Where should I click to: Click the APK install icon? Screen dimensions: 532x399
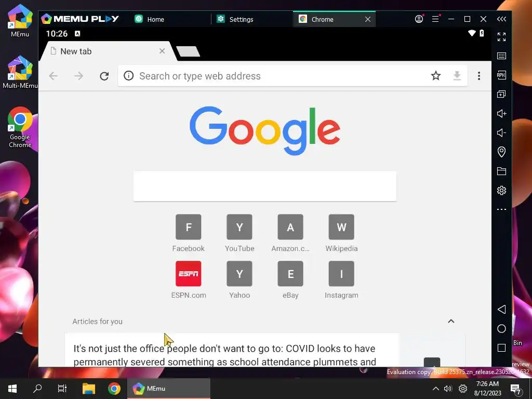[x=501, y=75]
